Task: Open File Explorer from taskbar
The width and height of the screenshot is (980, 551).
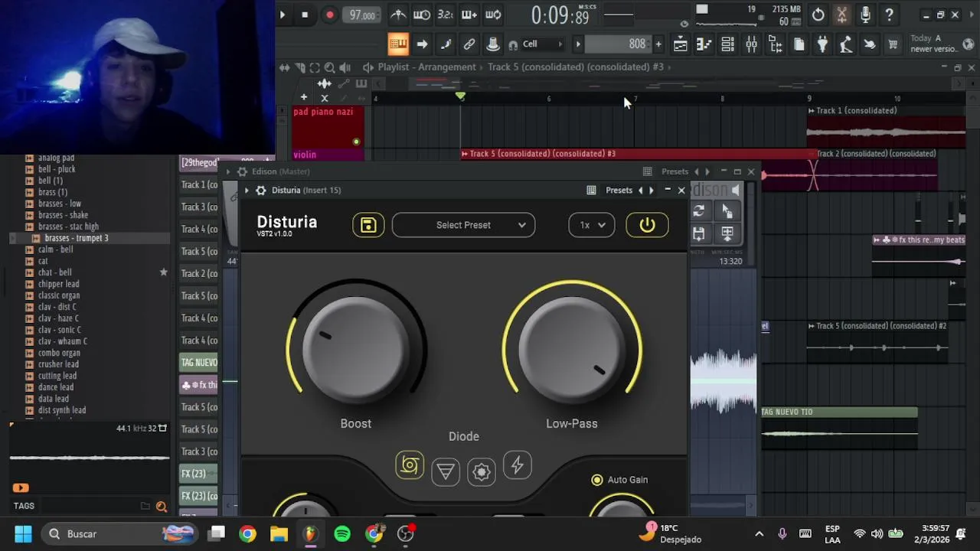Action: click(279, 533)
